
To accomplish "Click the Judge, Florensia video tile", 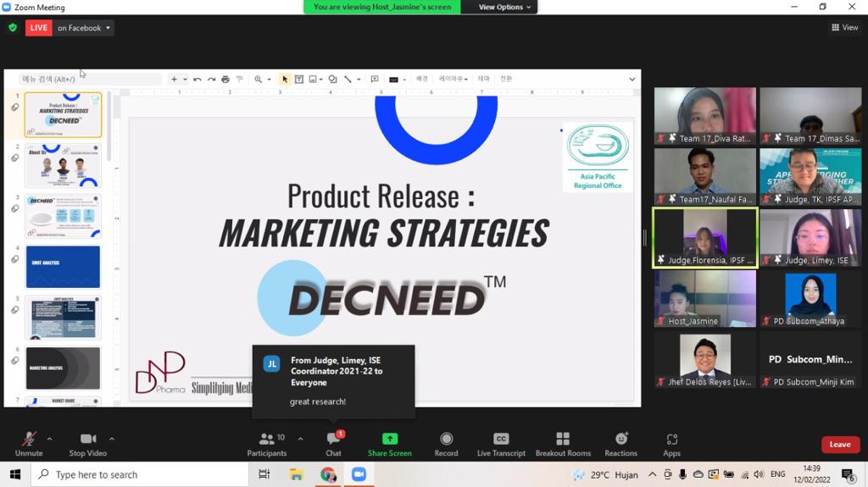I will (704, 238).
